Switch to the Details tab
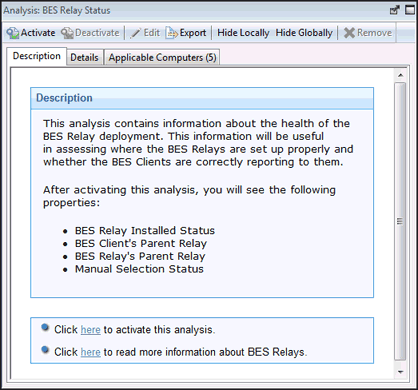Image resolution: width=418 pixels, height=390 pixels. tap(85, 57)
